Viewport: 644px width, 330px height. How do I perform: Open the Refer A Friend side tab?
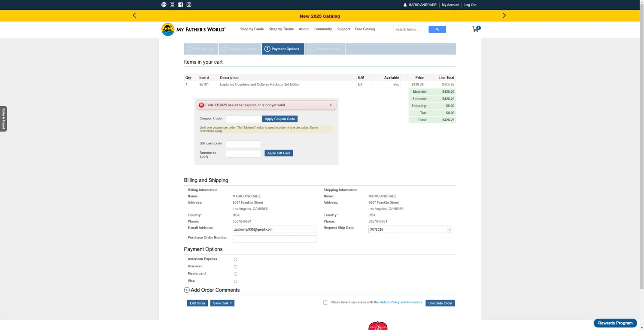coord(3,119)
